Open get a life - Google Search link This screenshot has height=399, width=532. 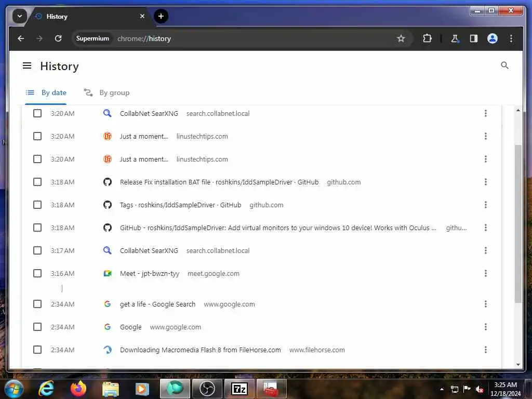(x=158, y=304)
